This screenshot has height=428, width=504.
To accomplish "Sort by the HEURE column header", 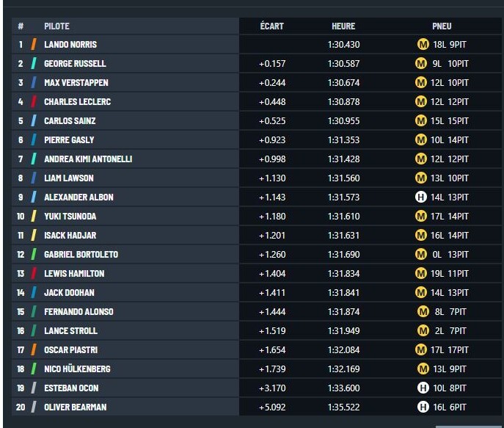I will (x=343, y=26).
